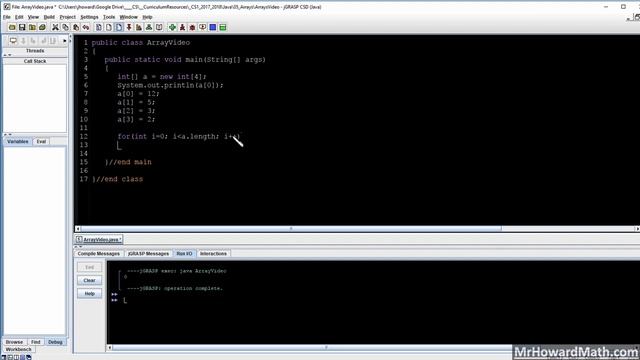Screen dimensions: 640x360
Task: Open the Tools menu
Action: click(109, 17)
